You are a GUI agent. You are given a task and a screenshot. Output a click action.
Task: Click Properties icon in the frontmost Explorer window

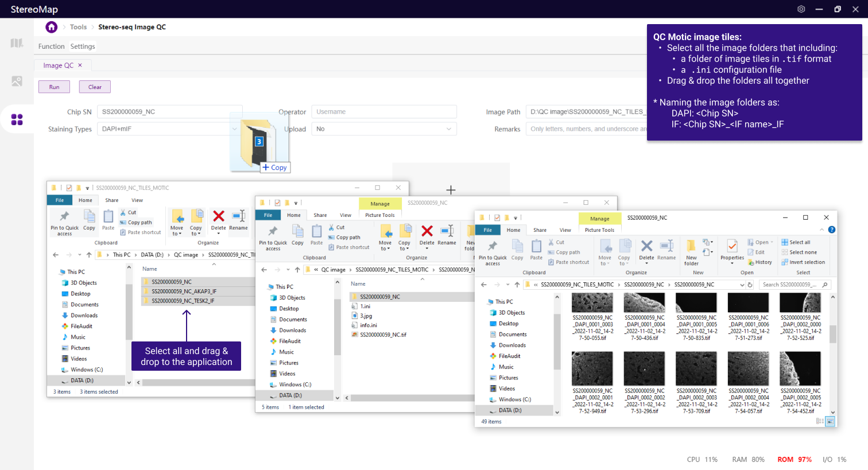(x=732, y=247)
